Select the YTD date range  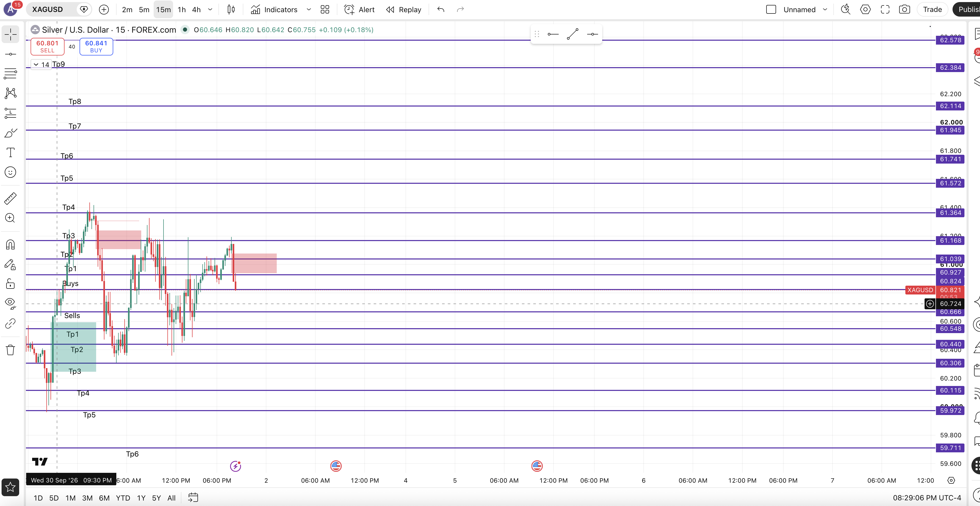[123, 498]
